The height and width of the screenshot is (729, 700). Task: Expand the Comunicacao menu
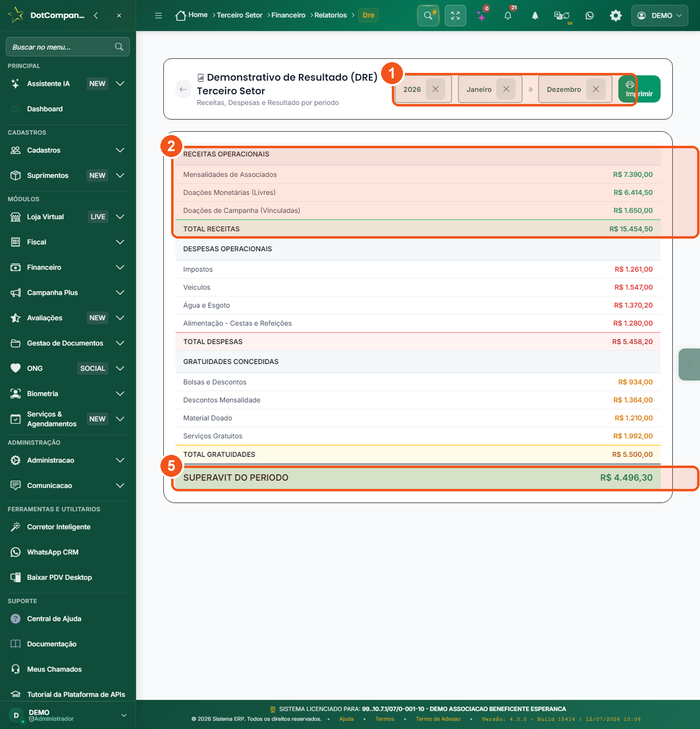(120, 486)
